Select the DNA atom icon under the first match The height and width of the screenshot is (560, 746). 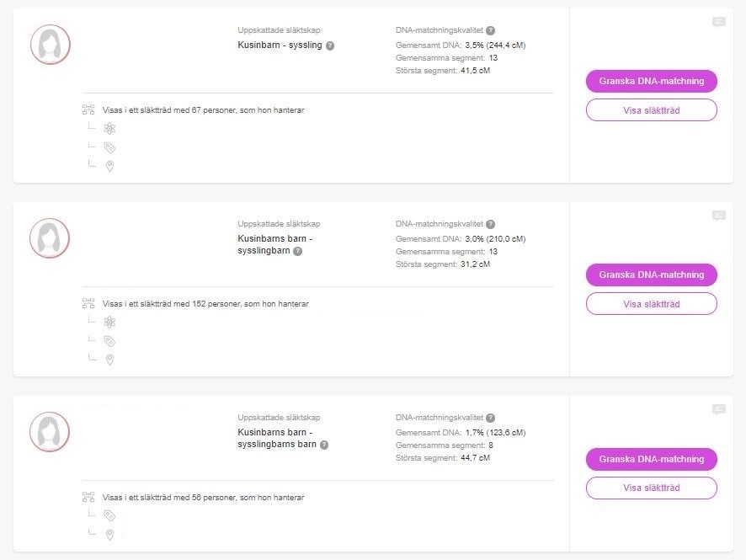pyautogui.click(x=109, y=128)
